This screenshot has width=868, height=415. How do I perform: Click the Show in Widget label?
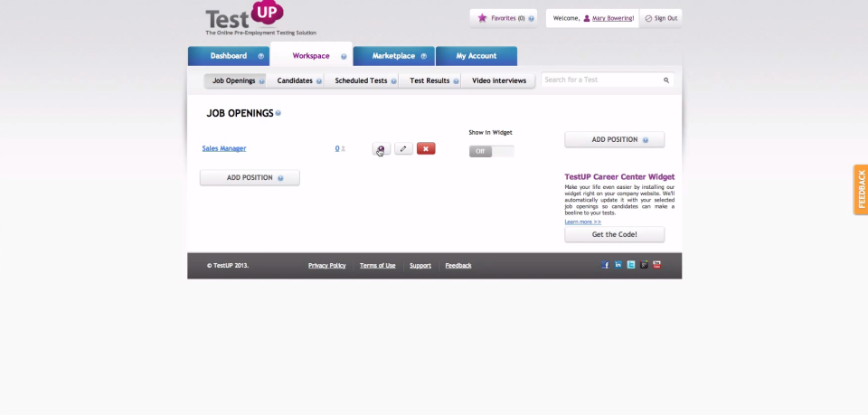[490, 133]
